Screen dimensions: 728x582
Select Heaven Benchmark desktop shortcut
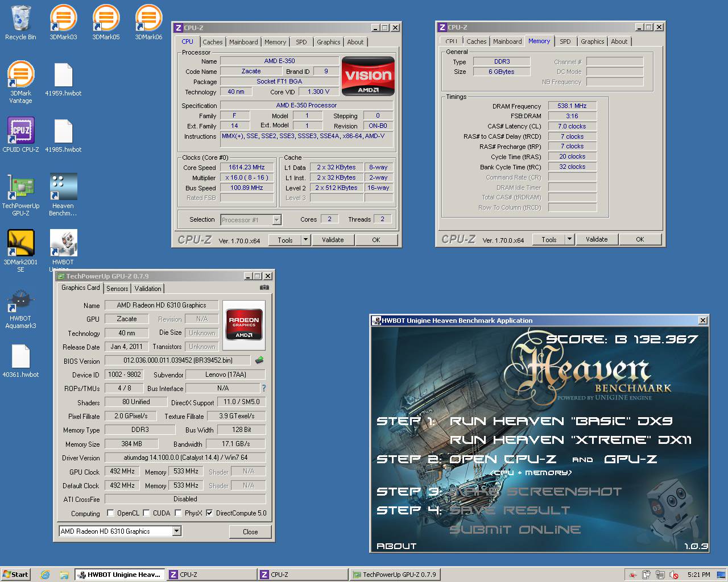63,195
